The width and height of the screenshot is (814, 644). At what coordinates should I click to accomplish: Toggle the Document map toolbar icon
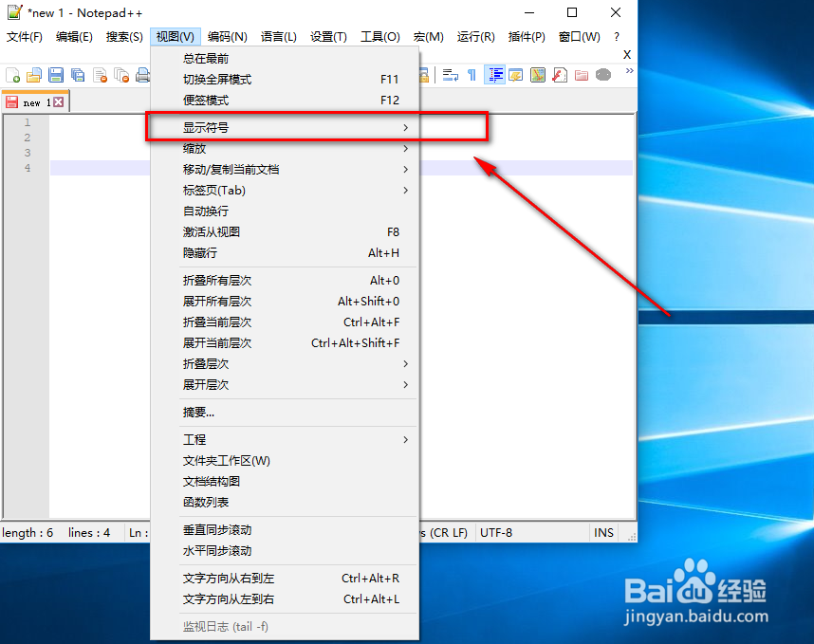[538, 75]
